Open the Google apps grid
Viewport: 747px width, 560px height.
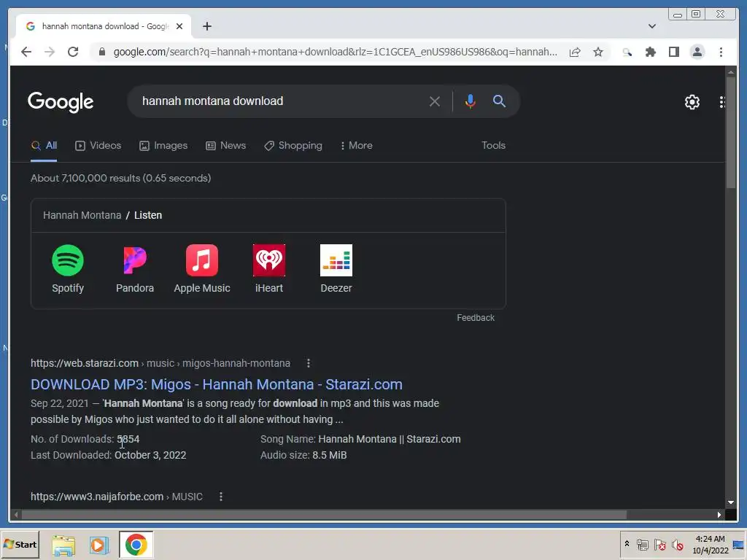[x=722, y=101]
